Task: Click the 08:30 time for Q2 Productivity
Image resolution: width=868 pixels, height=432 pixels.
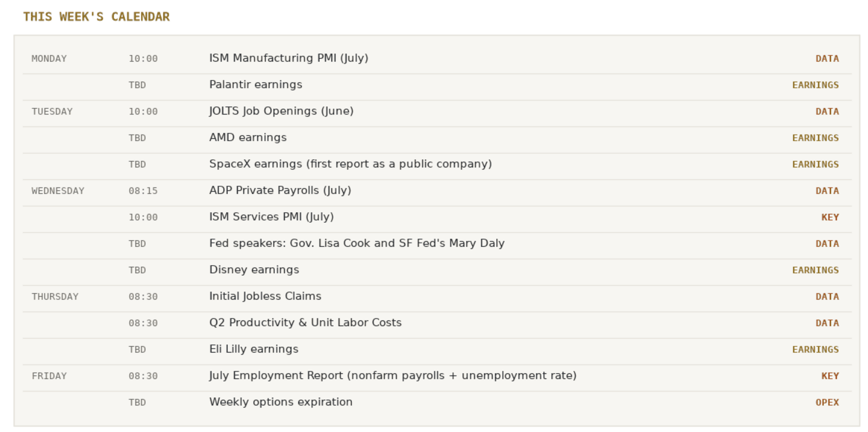Action: tap(143, 323)
